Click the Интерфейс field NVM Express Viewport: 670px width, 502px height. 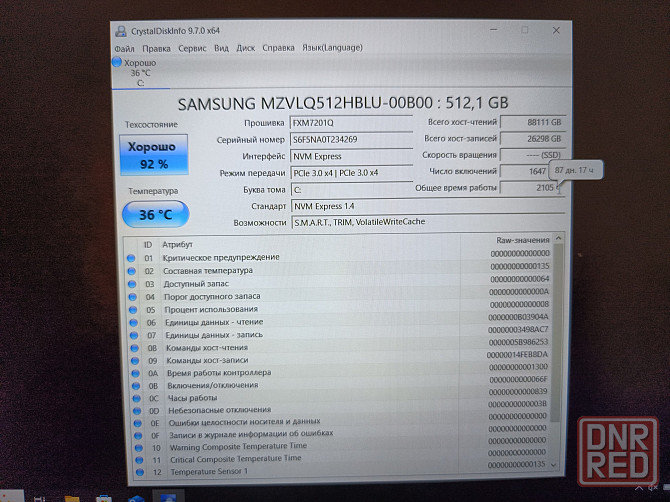click(351, 156)
